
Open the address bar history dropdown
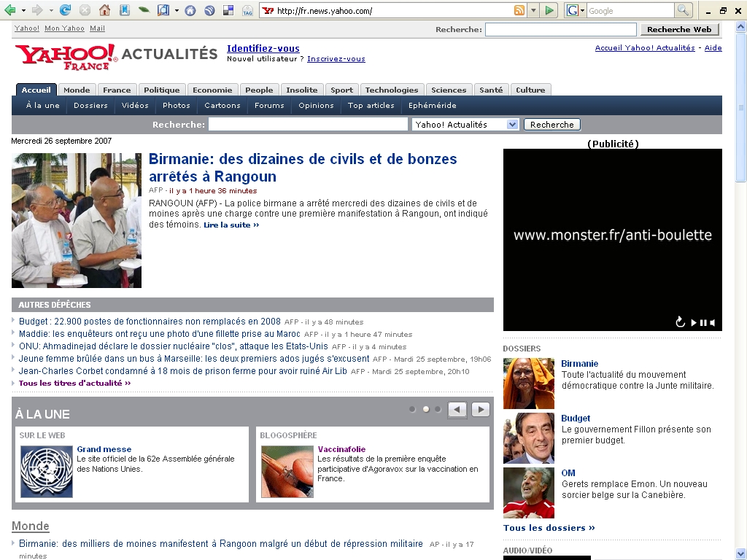(x=533, y=10)
